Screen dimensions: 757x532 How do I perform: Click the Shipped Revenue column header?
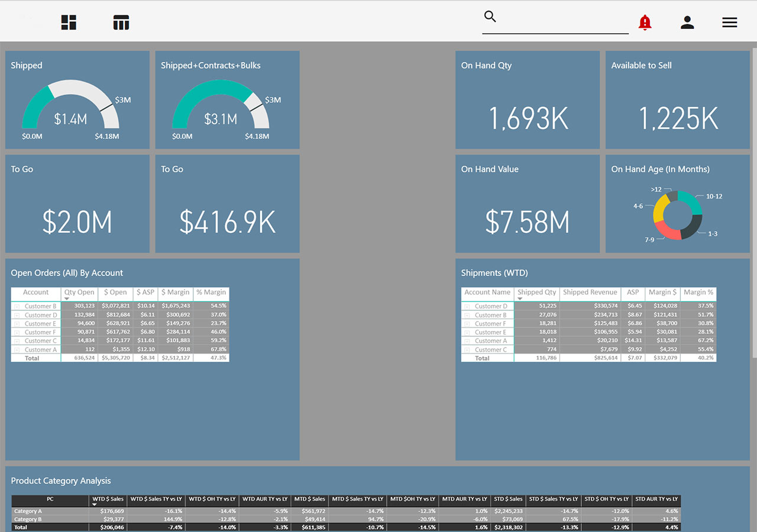click(x=590, y=292)
